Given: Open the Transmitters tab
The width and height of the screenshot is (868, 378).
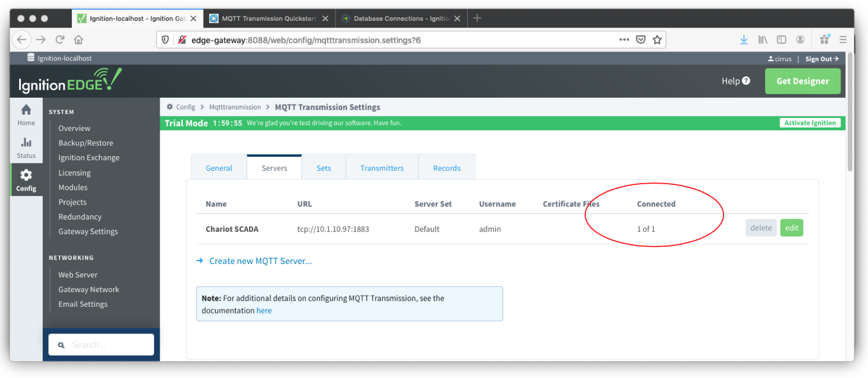Looking at the screenshot, I should [x=382, y=168].
